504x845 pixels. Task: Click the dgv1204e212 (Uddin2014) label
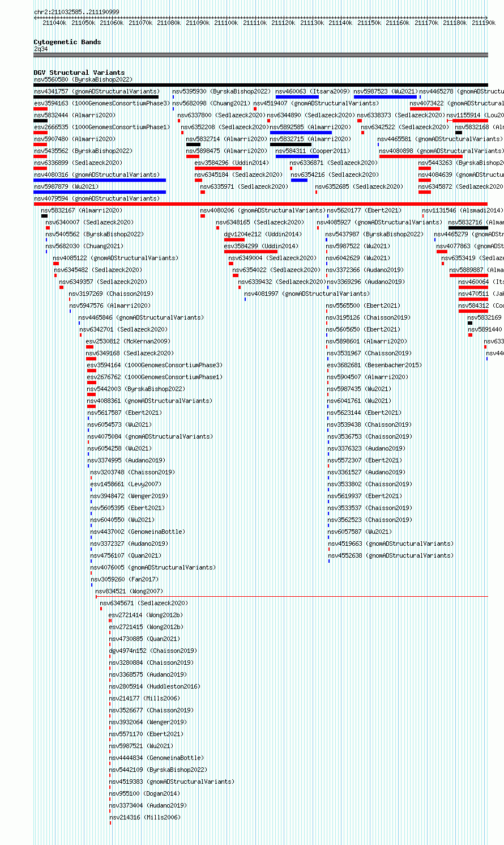pos(263,235)
